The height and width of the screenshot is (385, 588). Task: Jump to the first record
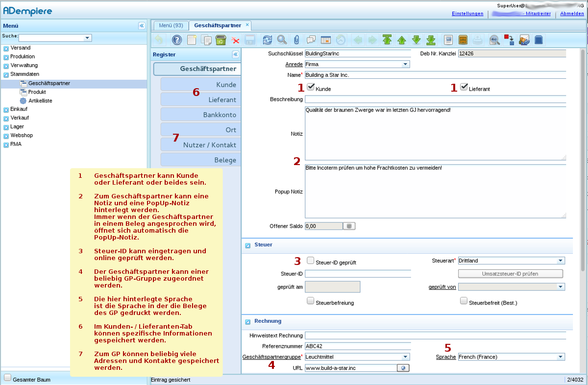pos(387,40)
